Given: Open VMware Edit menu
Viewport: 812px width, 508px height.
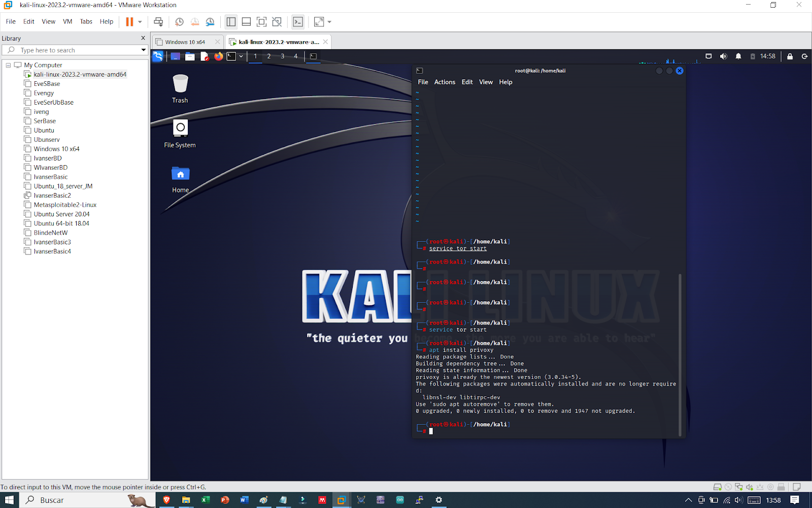Looking at the screenshot, I should [29, 21].
